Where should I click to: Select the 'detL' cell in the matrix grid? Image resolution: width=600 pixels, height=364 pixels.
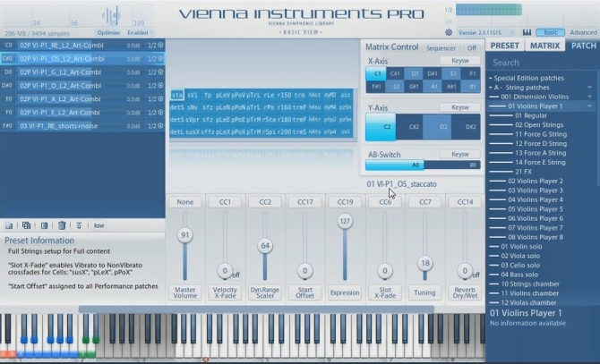coord(176,131)
